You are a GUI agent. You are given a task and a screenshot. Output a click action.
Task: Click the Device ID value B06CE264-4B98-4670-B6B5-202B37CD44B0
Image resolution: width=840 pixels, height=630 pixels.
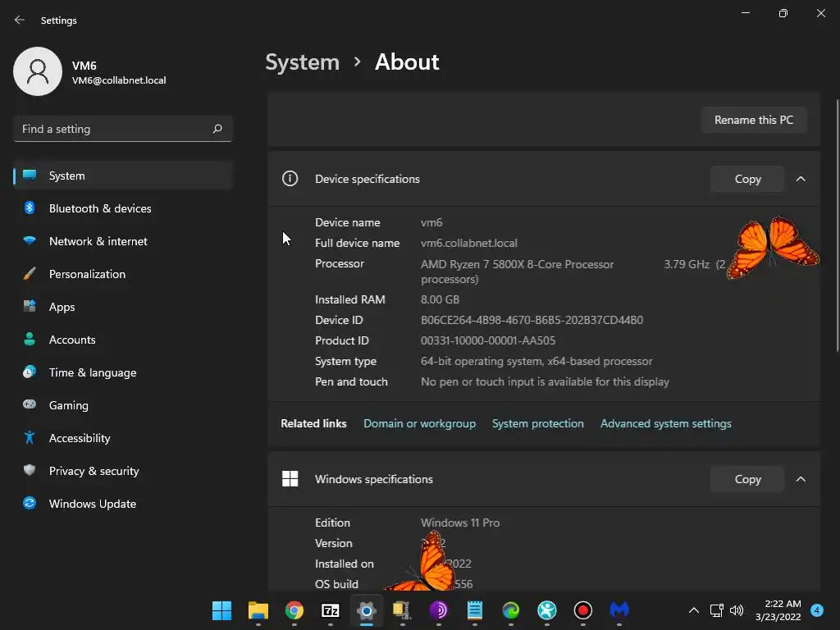(532, 321)
